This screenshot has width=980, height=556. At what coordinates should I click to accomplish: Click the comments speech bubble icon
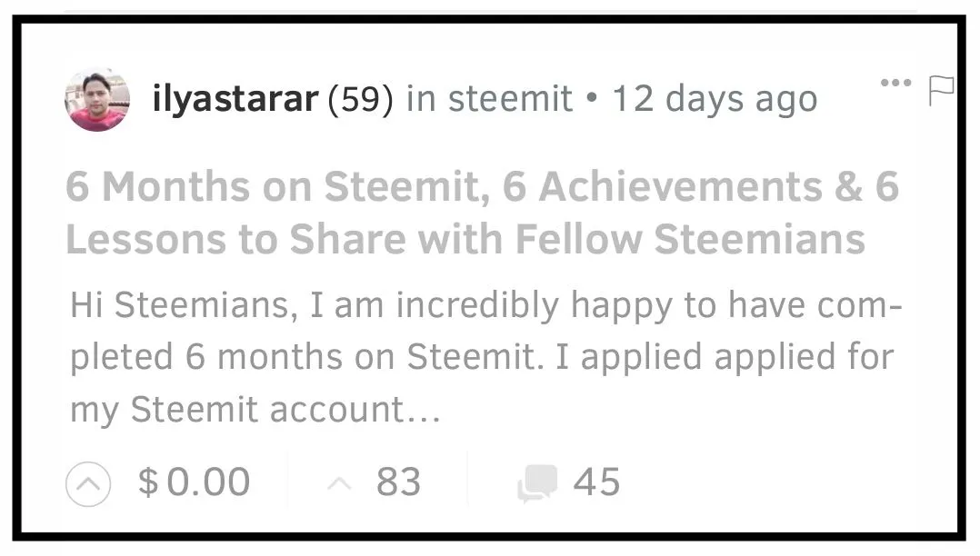point(537,482)
